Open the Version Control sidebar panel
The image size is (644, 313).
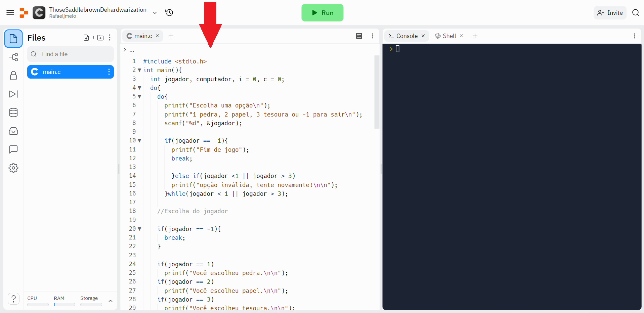click(13, 57)
